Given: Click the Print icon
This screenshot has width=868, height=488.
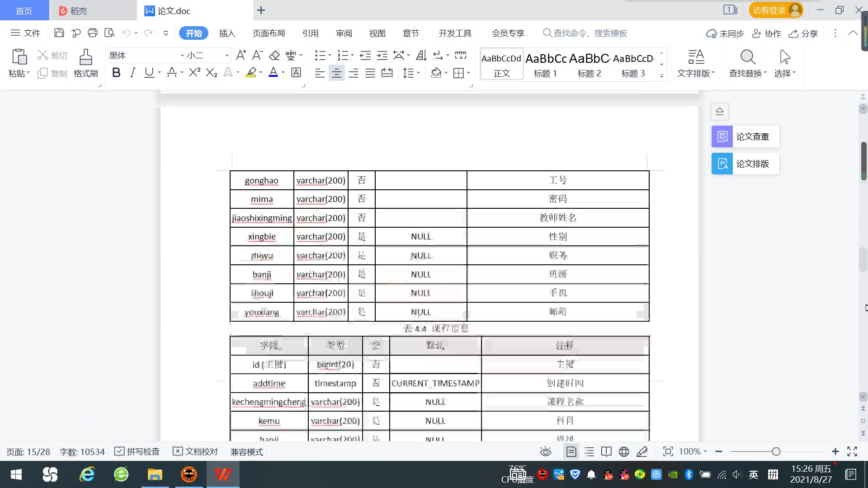Looking at the screenshot, I should pyautogui.click(x=93, y=33).
